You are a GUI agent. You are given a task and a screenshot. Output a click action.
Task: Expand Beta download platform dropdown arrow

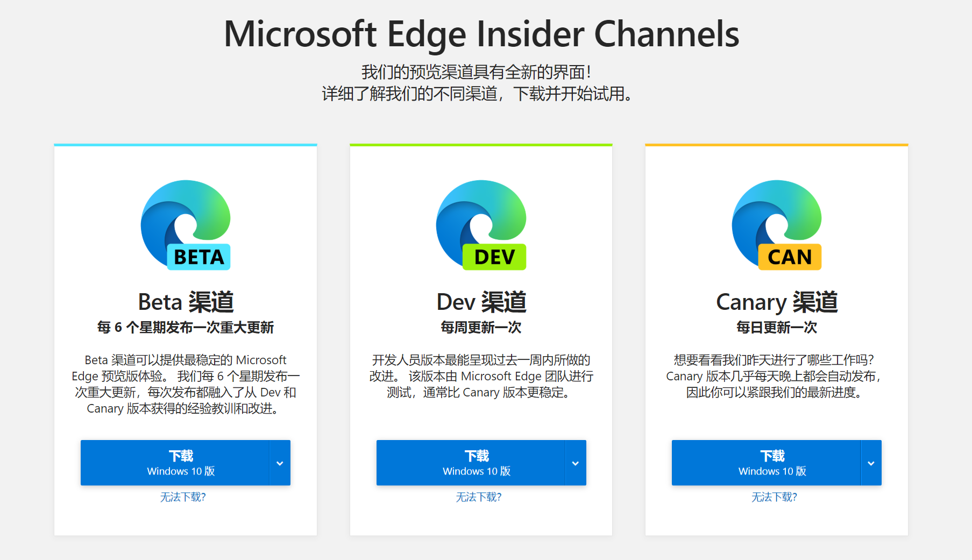280,463
